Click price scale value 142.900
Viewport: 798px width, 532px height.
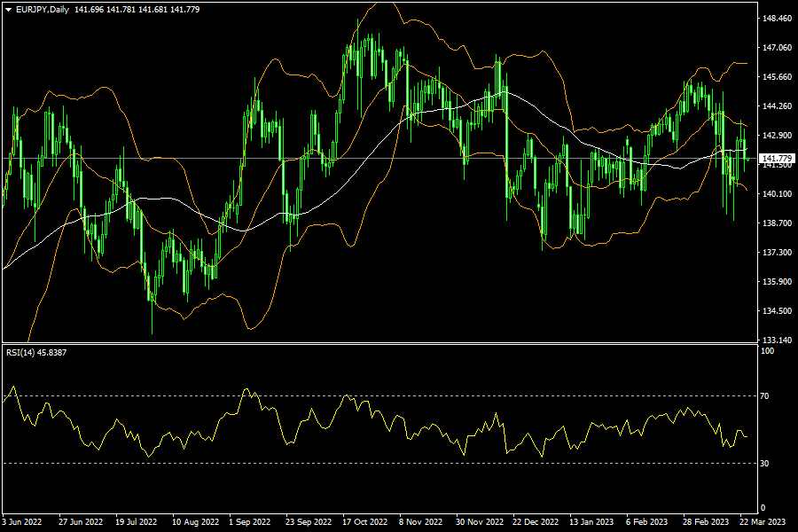(x=777, y=136)
